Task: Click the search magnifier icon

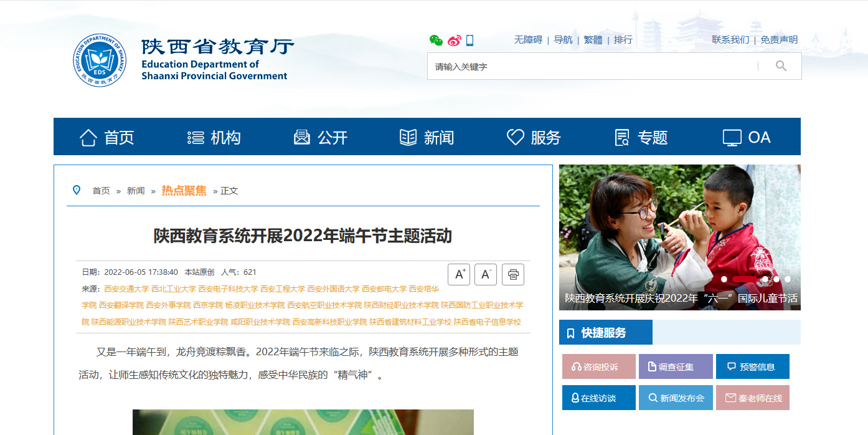Action: click(781, 66)
